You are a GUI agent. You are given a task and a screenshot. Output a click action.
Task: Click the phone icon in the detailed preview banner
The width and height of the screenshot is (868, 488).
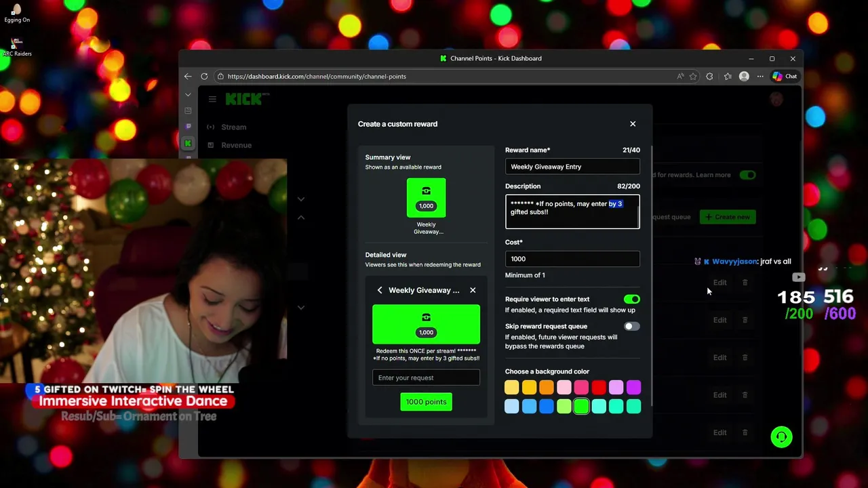tap(426, 317)
